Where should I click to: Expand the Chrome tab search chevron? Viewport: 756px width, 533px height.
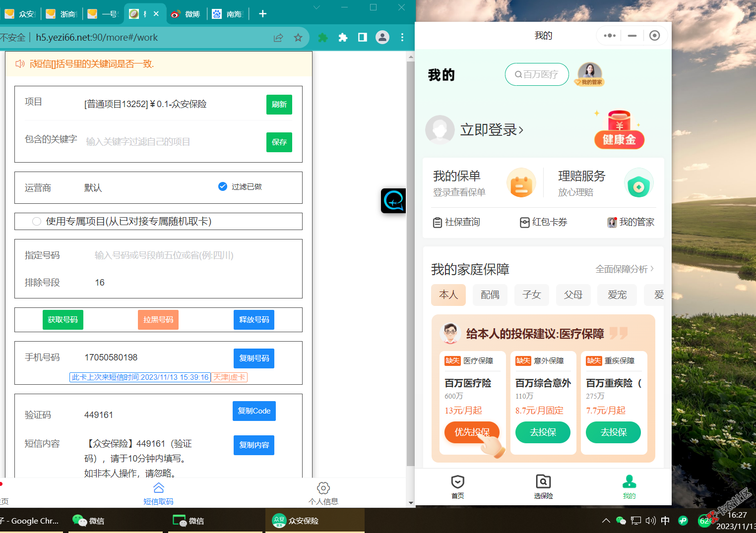click(316, 7)
